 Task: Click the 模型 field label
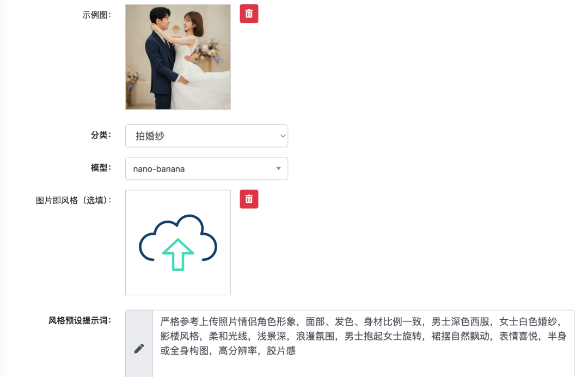click(x=101, y=168)
